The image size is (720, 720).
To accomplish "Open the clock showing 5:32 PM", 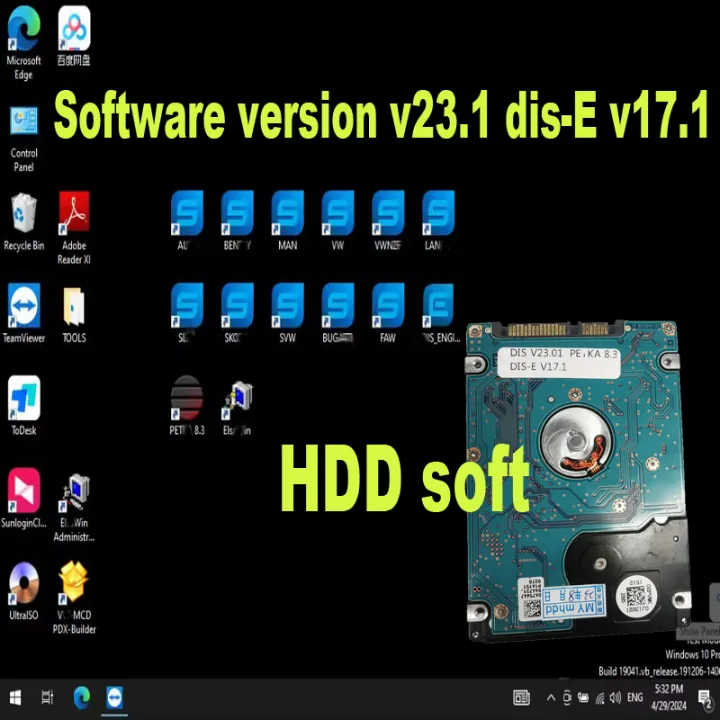I will (669, 698).
